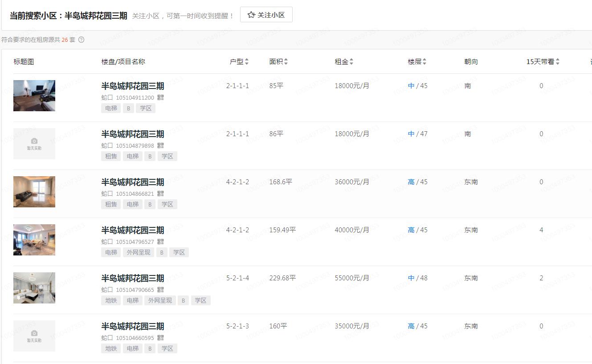Open the photo thumbnail of the 85平 listing
The image size is (592, 364).
[34, 96]
